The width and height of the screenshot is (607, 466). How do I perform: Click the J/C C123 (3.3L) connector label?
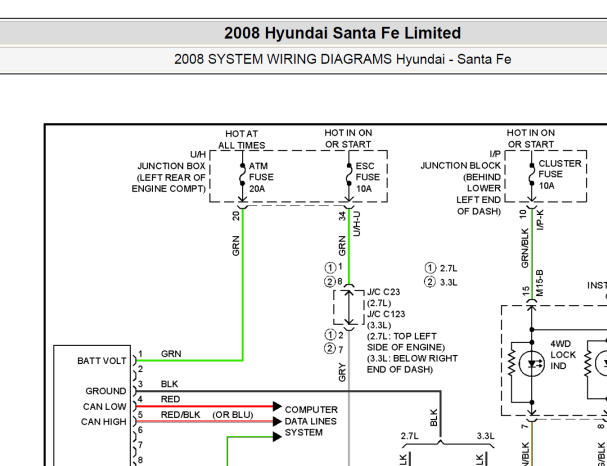(x=386, y=319)
